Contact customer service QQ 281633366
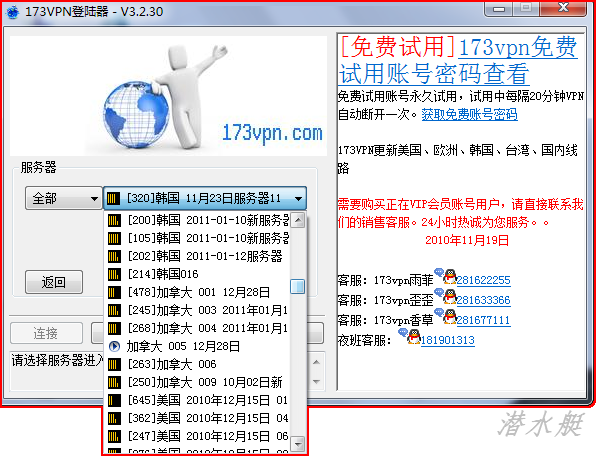 pyautogui.click(x=483, y=300)
